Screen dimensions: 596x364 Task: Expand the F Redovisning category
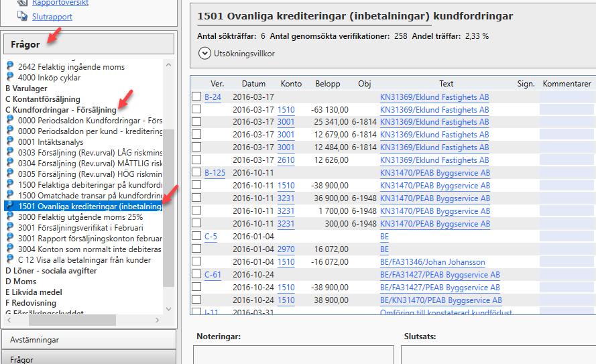(30, 303)
